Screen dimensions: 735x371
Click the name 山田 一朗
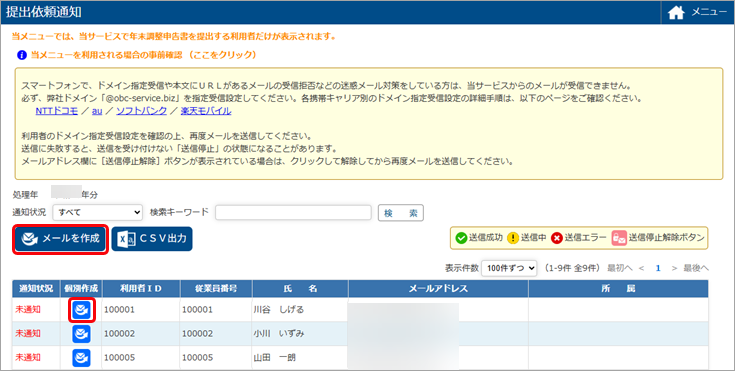click(x=275, y=358)
